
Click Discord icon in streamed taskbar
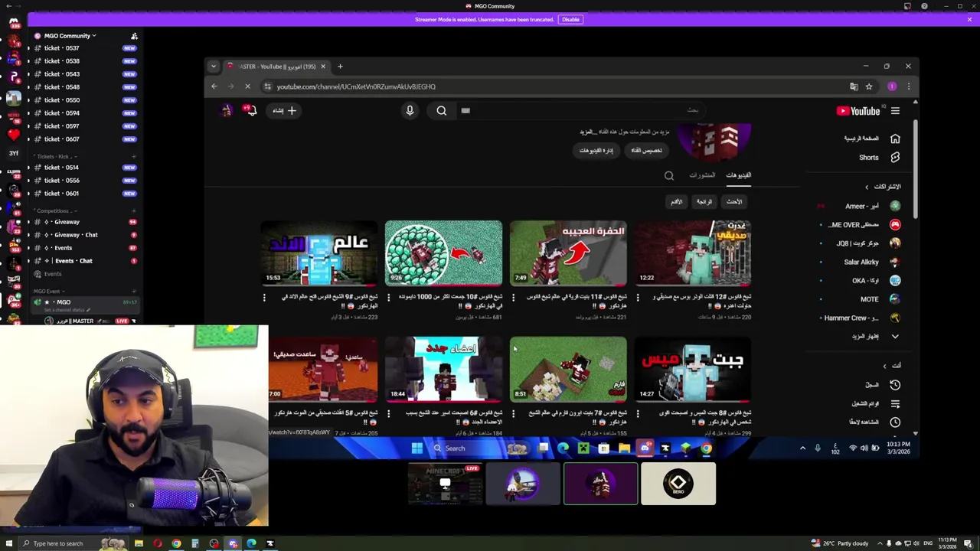point(645,448)
